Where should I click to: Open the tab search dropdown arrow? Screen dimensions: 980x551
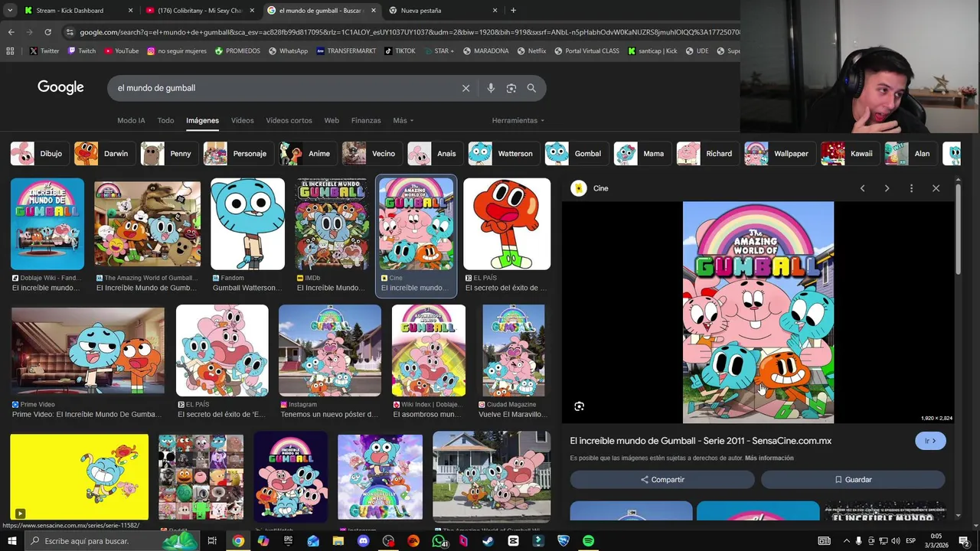pos(10,11)
